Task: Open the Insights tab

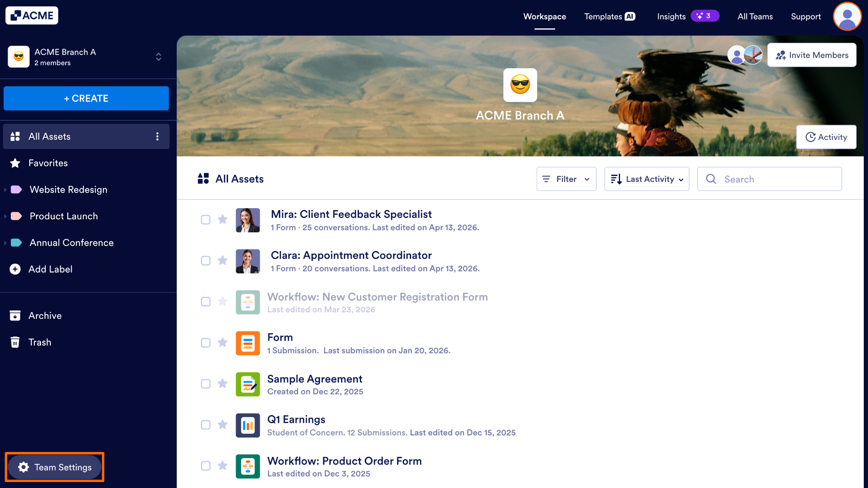Action: click(671, 17)
